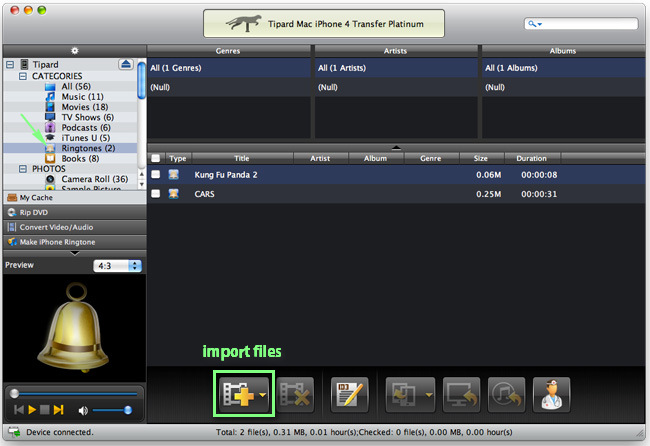
Task: Select (Null) in Artists list
Action: (396, 87)
